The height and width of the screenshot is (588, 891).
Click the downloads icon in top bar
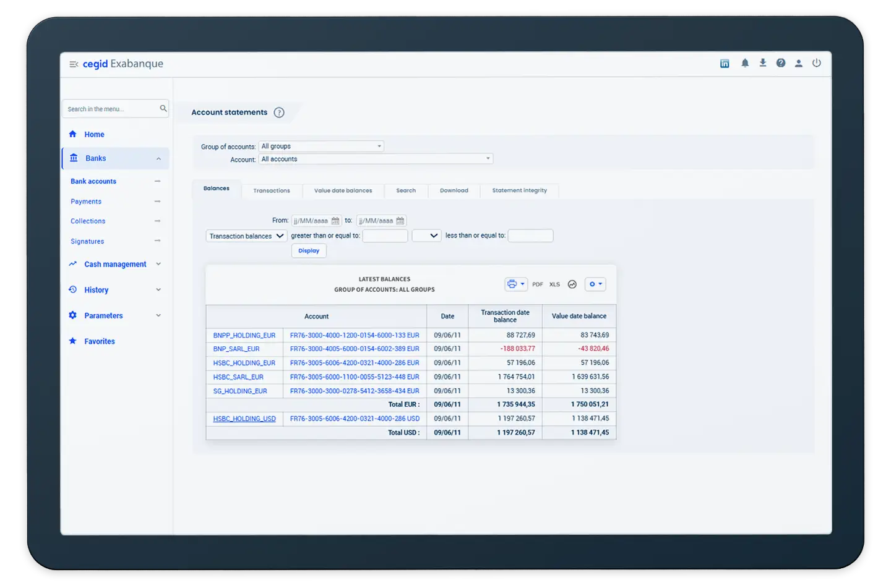(762, 62)
